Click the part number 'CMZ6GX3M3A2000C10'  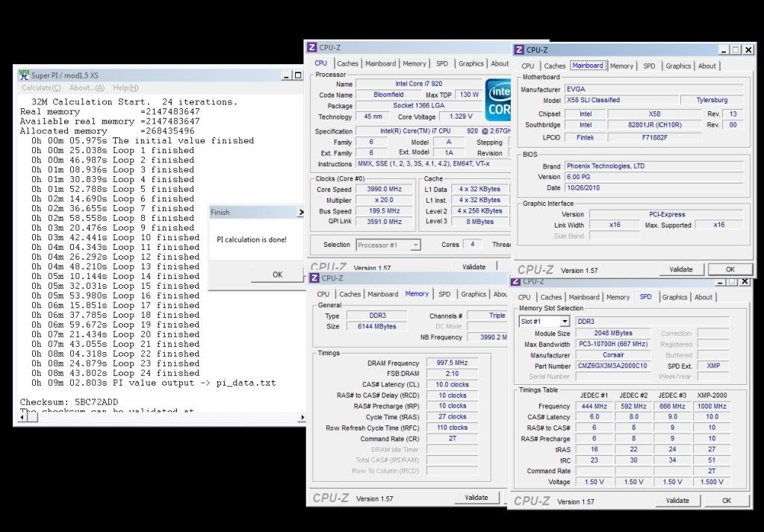click(613, 366)
